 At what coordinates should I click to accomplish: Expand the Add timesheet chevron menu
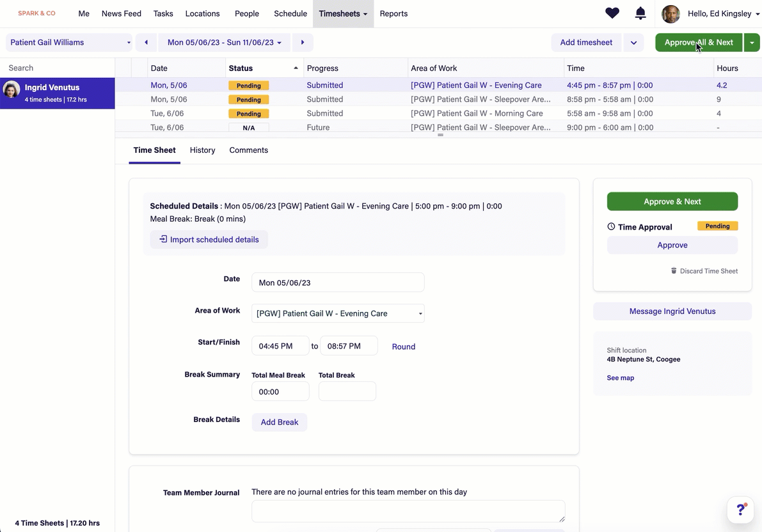click(633, 43)
